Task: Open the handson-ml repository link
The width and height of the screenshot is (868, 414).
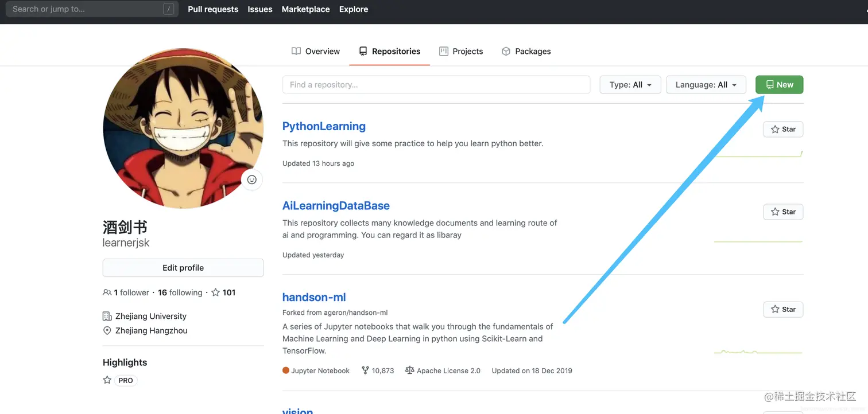Action: 314,297
